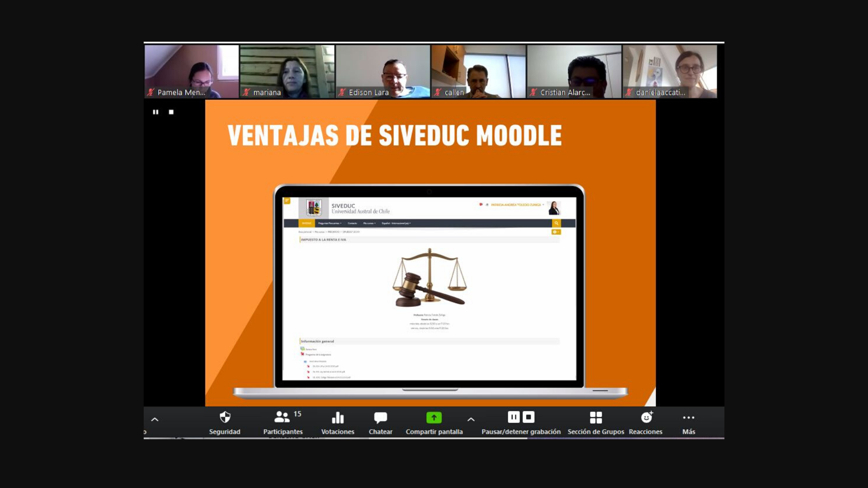Expand the chevron left of Seguridad

click(155, 420)
